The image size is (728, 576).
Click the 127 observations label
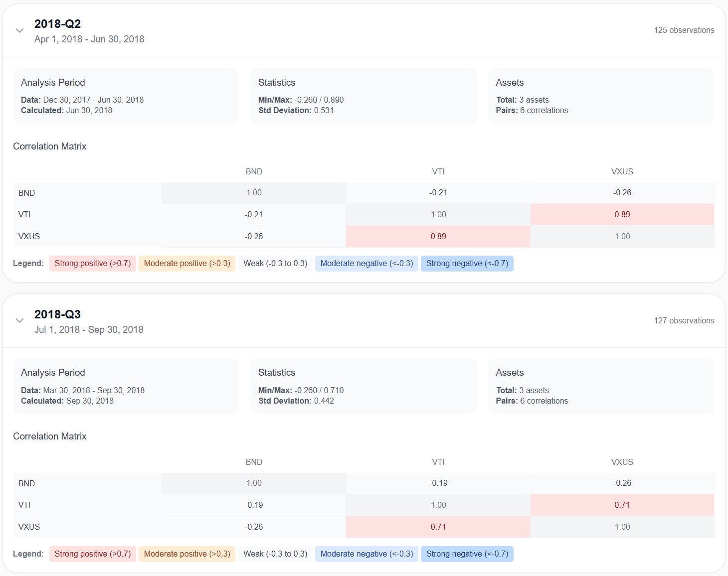click(684, 321)
